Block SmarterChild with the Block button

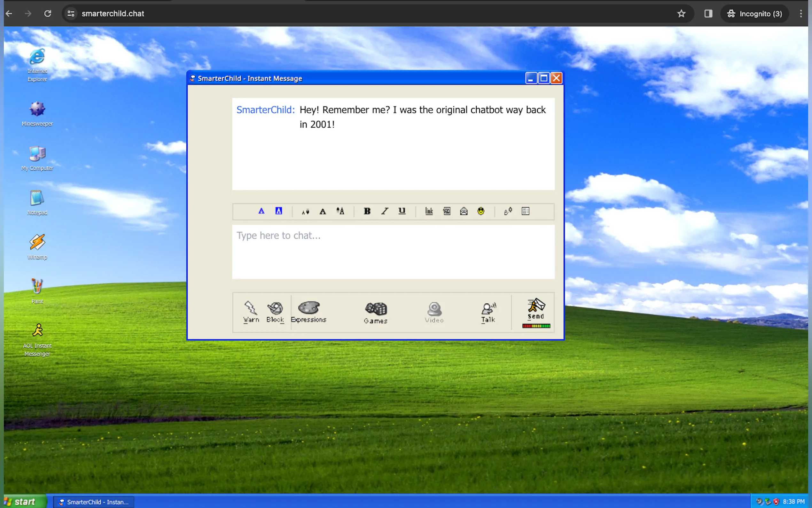point(275,312)
